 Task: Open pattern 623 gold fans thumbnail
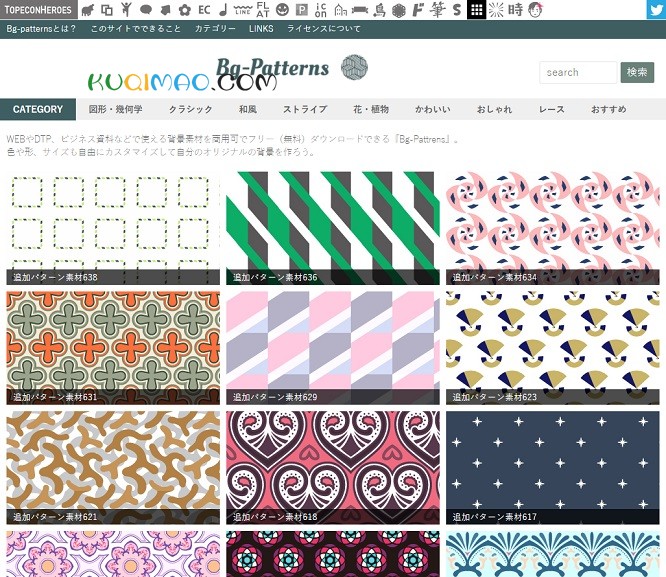(553, 348)
